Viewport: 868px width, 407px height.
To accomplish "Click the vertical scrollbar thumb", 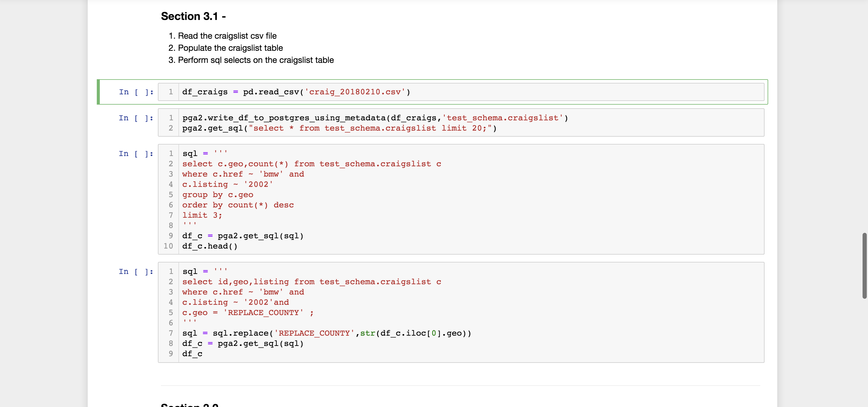I will pyautogui.click(x=864, y=265).
